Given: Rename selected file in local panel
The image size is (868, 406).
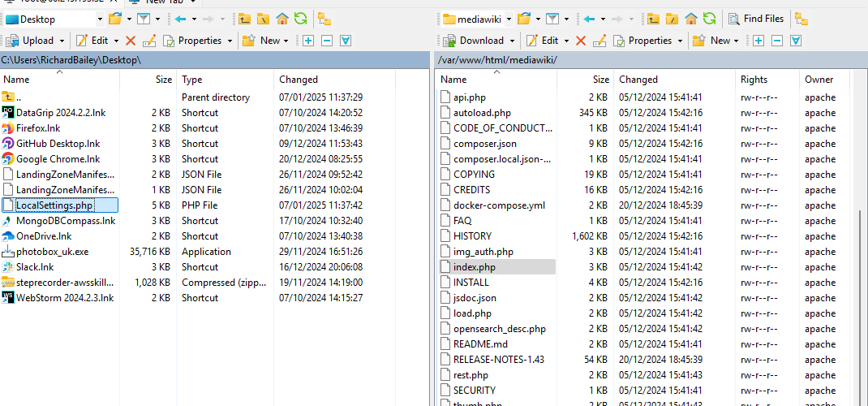Looking at the screenshot, I should (149, 41).
